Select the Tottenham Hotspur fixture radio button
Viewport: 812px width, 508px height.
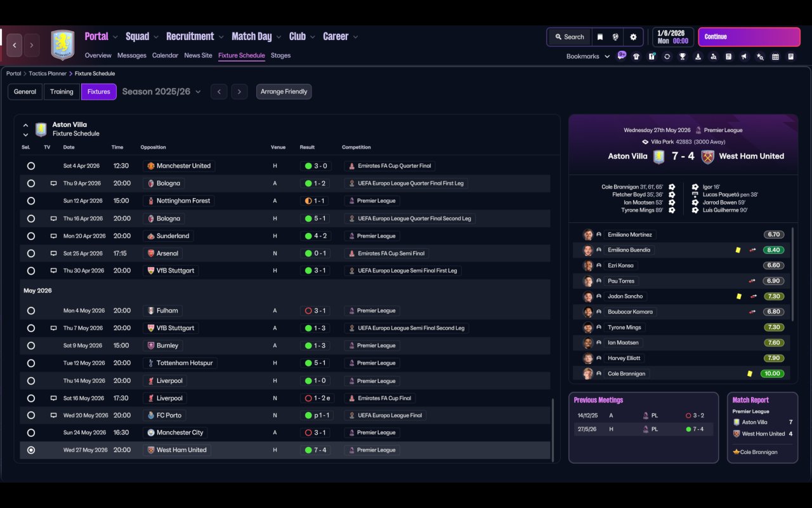point(31,363)
